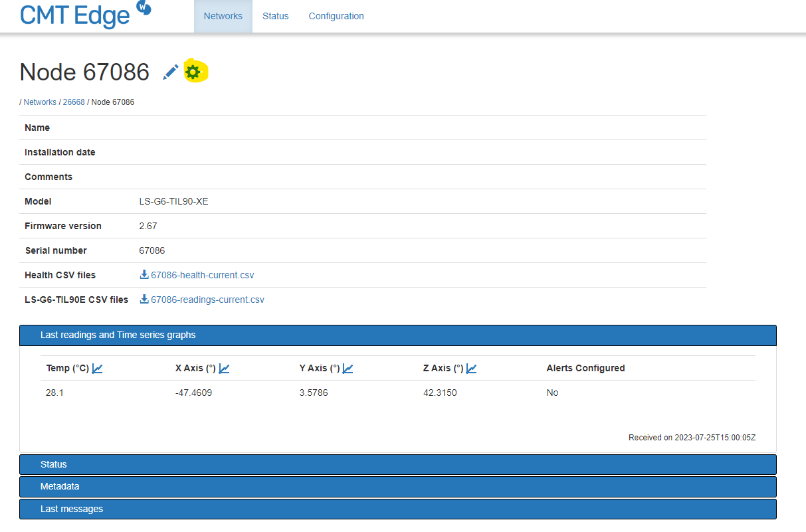Open the time series graph for Temp

pos(98,368)
